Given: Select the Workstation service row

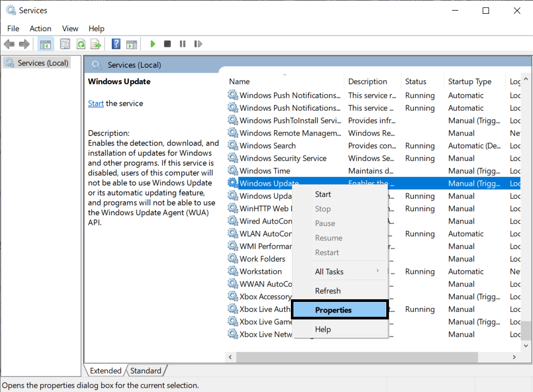Looking at the screenshot, I should (x=373, y=271).
